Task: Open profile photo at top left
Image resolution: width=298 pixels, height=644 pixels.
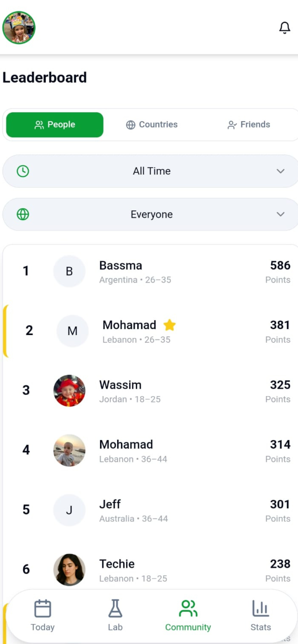Action: coord(19,28)
